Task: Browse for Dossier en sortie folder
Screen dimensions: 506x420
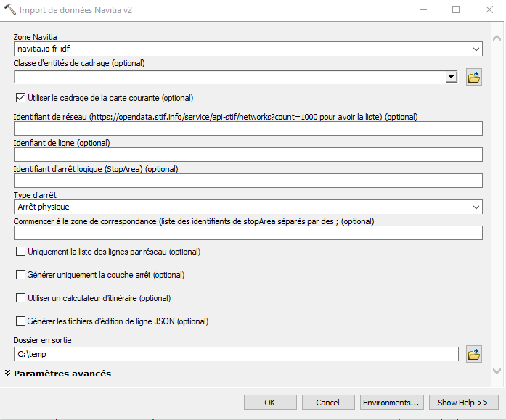Action: tap(474, 354)
